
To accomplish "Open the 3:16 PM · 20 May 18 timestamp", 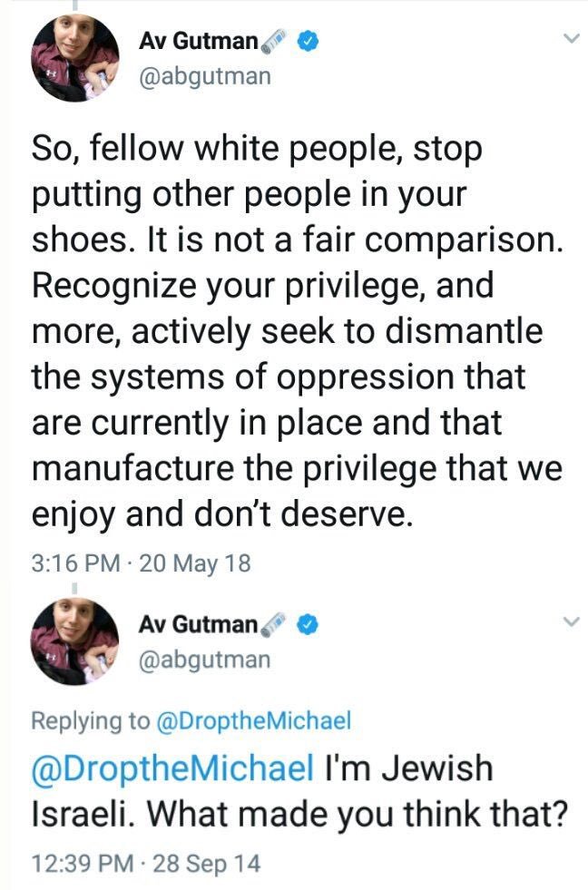I will (x=141, y=563).
